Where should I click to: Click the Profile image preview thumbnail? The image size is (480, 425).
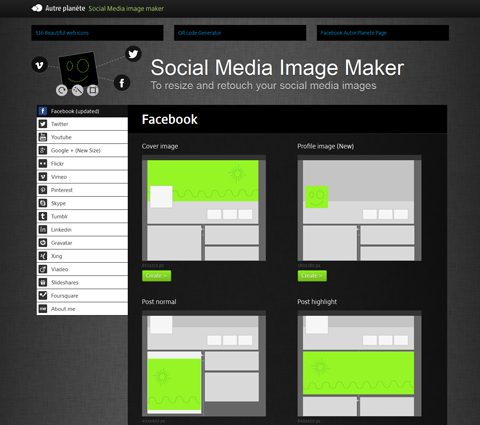359,208
